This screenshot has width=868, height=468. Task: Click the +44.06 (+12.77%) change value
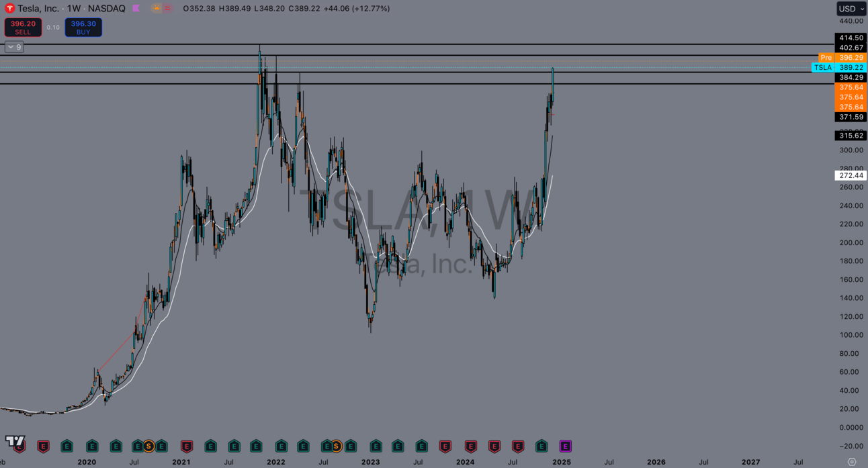[x=357, y=9]
